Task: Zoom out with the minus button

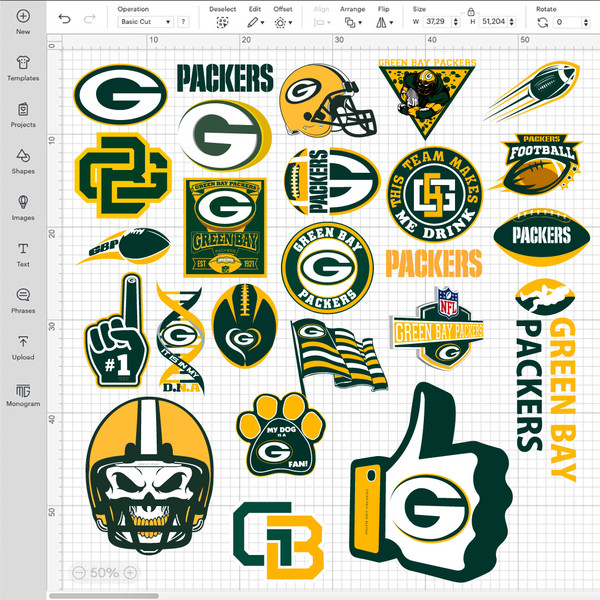Action: (79, 572)
